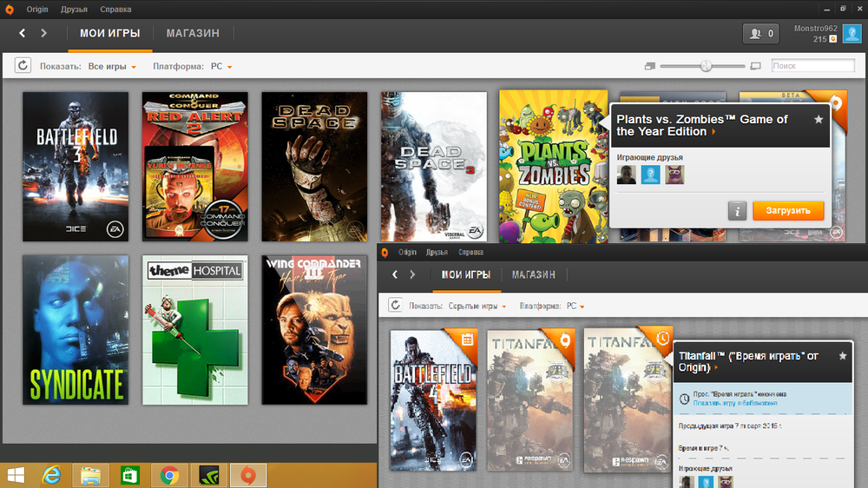Click the small tile size icon
Viewport: 868px width, 488px height.
pyautogui.click(x=650, y=66)
